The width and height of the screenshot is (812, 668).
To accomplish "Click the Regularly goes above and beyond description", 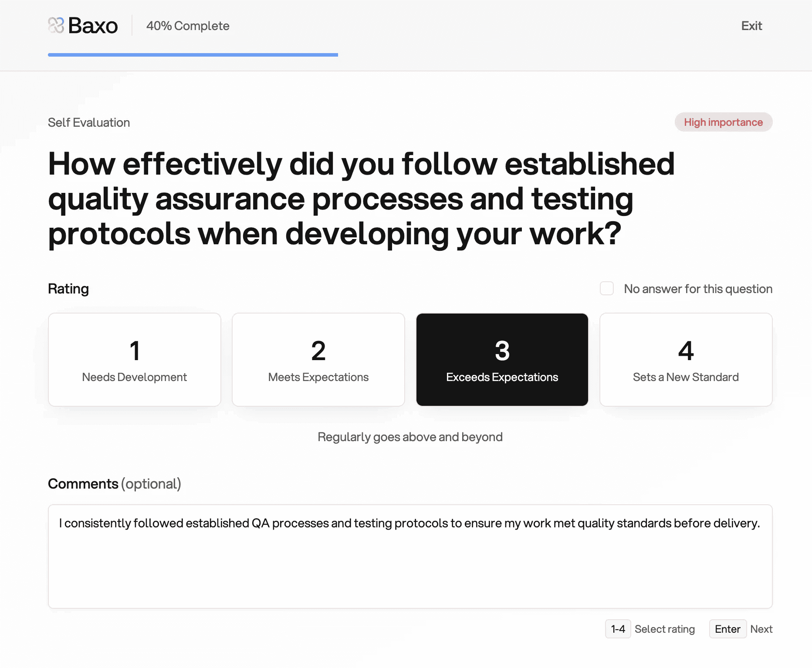I will pos(410,437).
